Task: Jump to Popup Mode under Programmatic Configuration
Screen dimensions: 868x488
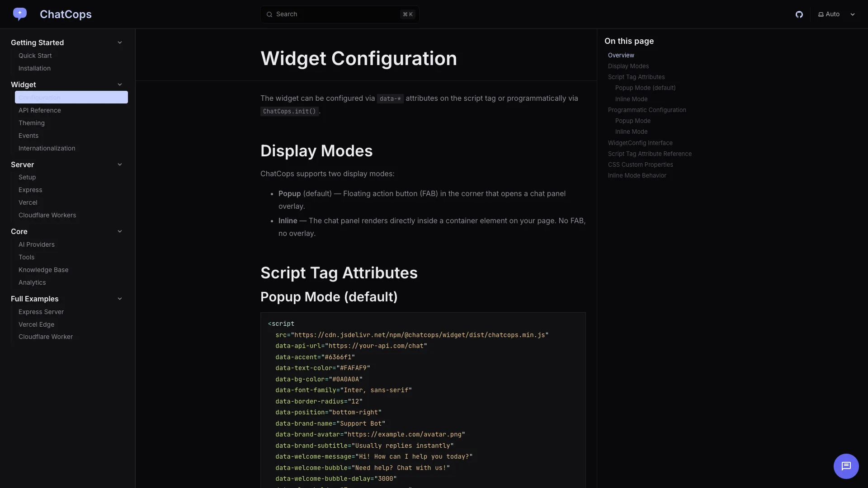Action: 633,121
